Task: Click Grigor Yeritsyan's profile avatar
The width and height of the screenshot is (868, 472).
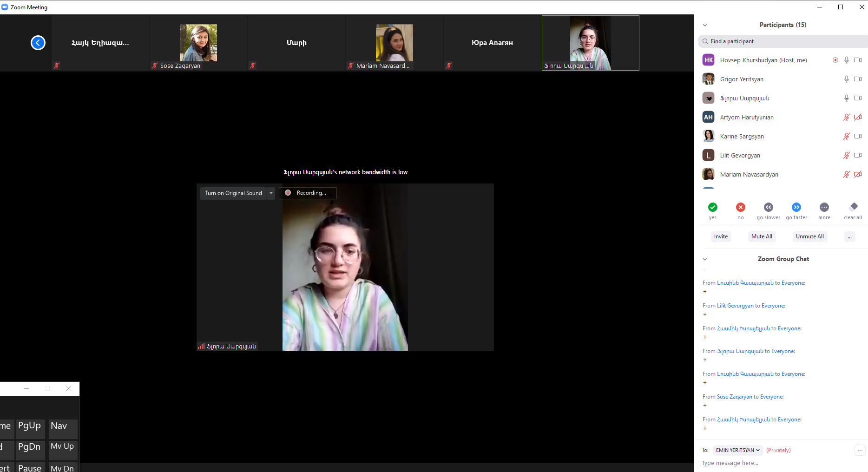Action: (709, 79)
